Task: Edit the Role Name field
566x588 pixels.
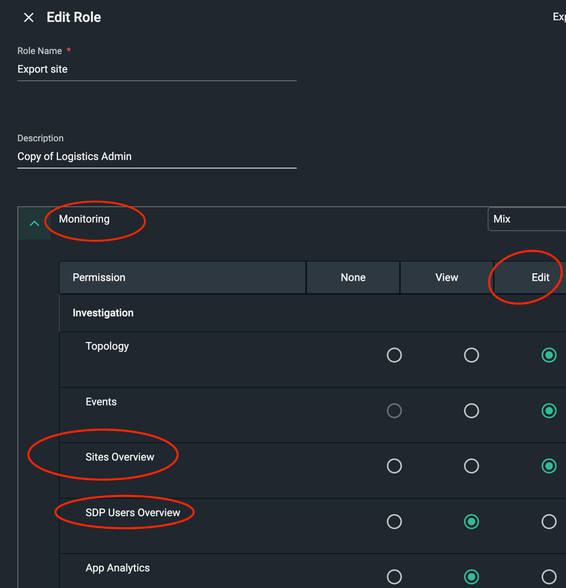Action: [157, 69]
